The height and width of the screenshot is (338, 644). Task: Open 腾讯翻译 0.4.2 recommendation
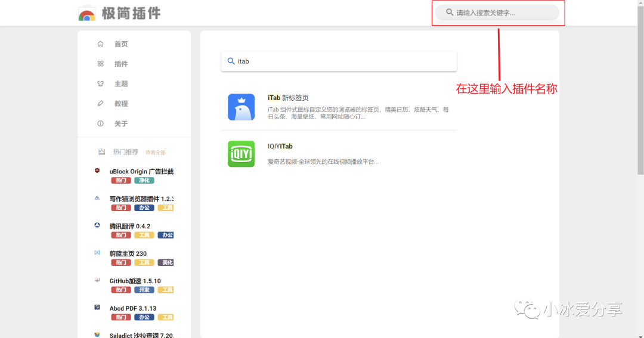pos(130,227)
